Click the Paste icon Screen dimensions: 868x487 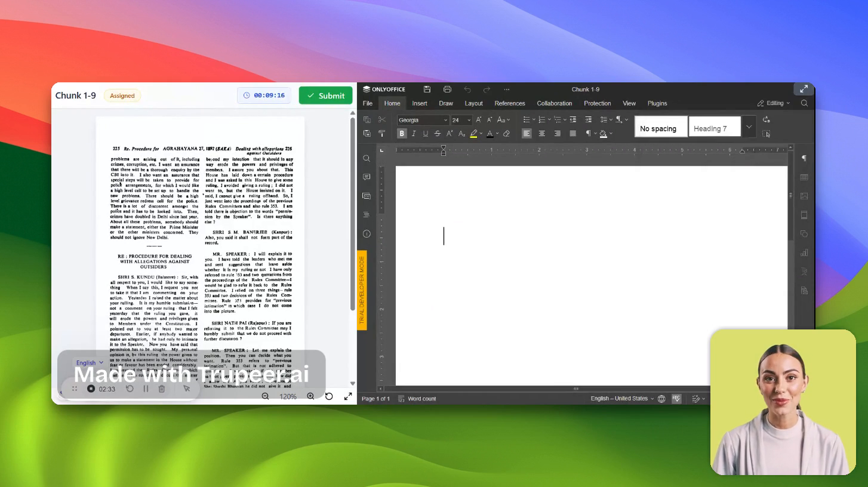coord(367,134)
